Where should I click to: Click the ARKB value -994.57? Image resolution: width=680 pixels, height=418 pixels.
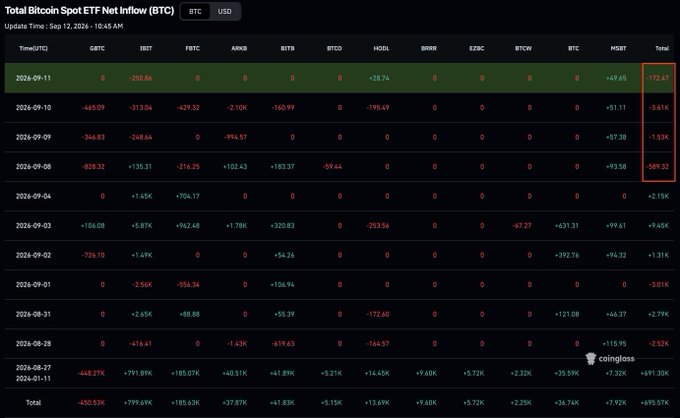pos(235,137)
